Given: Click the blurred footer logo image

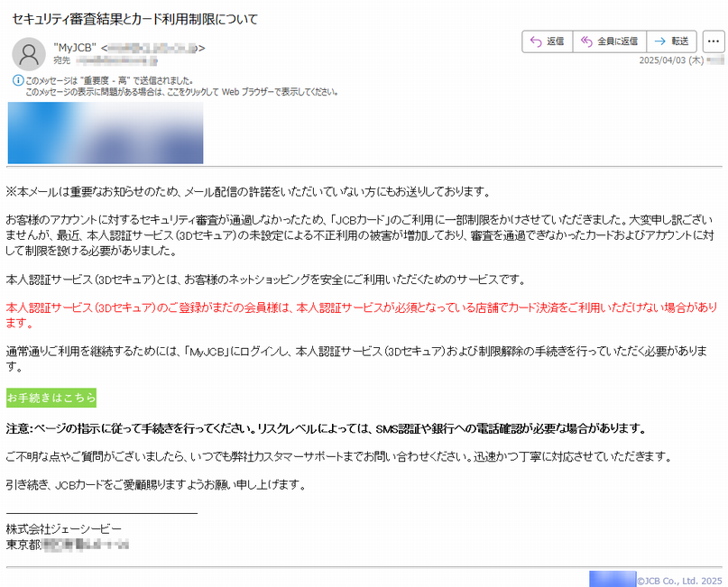Looking at the screenshot, I should 613,579.
